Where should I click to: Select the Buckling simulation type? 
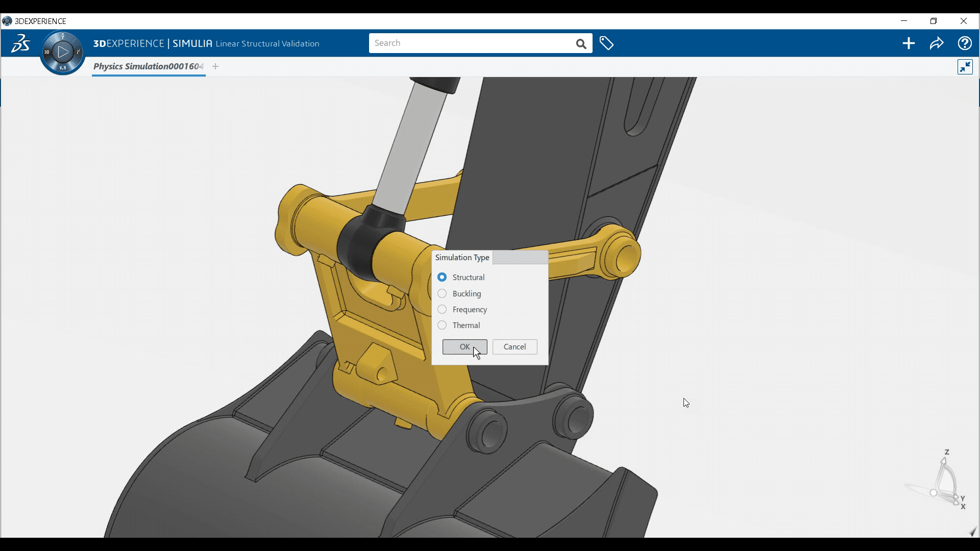442,293
